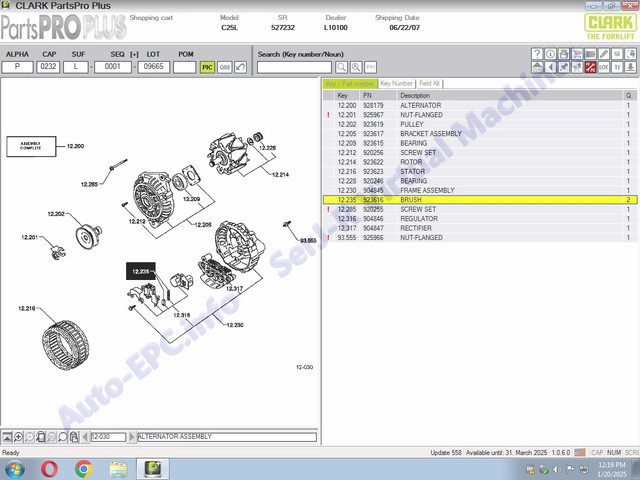
Task: Click the Shopping cart link in header
Action: click(x=151, y=18)
